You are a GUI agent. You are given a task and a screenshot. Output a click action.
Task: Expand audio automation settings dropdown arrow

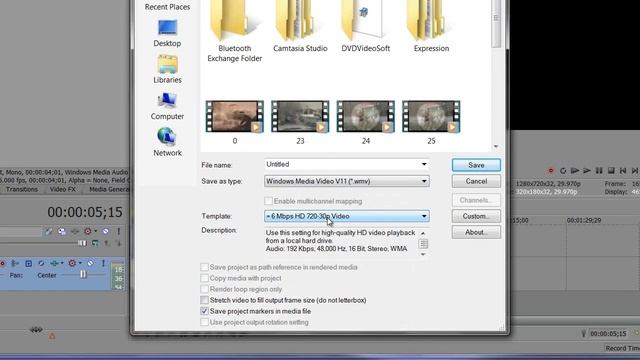click(62, 263)
